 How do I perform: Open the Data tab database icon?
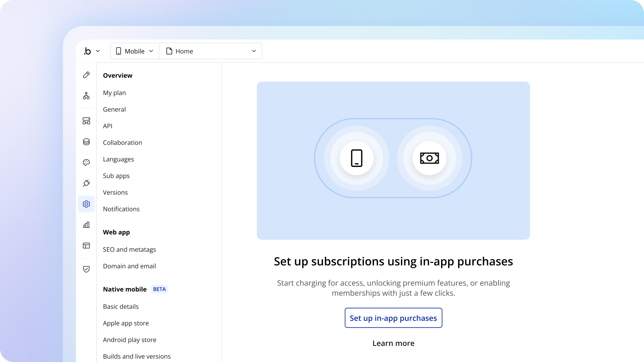tap(86, 142)
